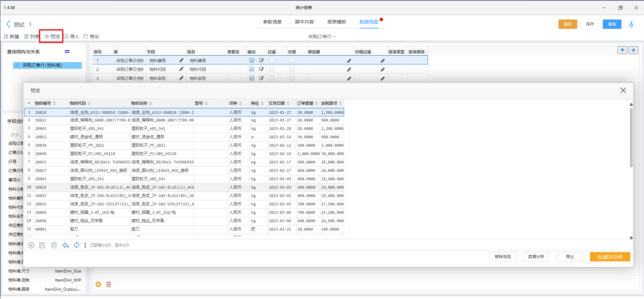Screen dimensions: 644x299
Task: Delete a field with the red trash icon
Action: (109, 284)
